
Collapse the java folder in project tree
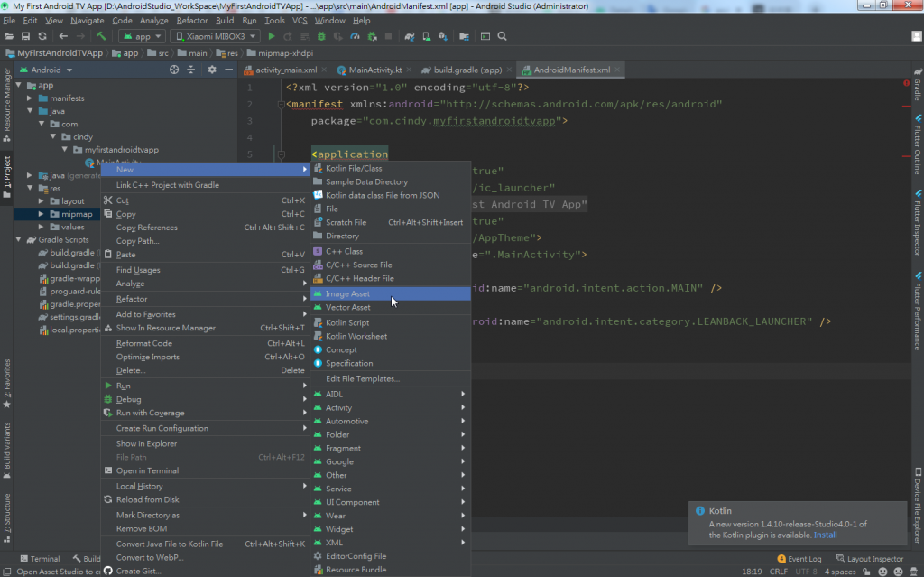tap(30, 111)
